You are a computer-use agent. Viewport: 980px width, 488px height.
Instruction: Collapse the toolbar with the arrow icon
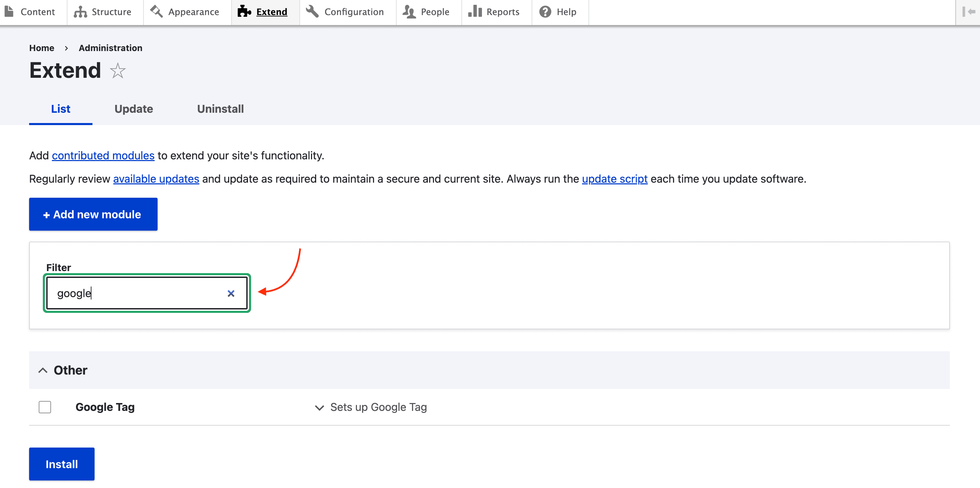969,12
